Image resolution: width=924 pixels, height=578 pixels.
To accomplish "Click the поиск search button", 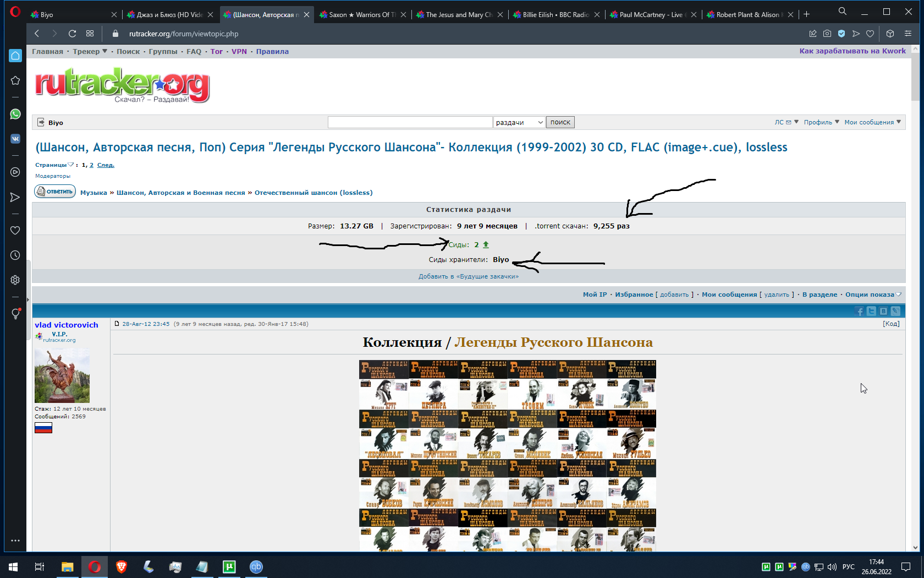I will click(560, 122).
